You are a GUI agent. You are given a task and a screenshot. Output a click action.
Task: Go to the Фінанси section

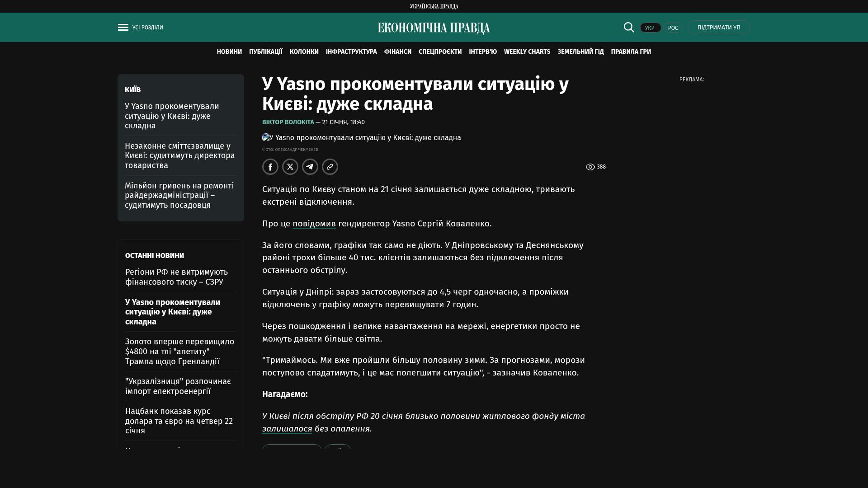[x=397, y=52]
